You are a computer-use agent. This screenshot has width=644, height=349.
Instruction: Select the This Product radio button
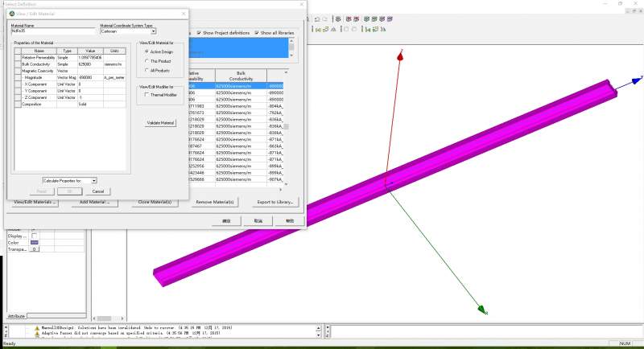tap(147, 61)
